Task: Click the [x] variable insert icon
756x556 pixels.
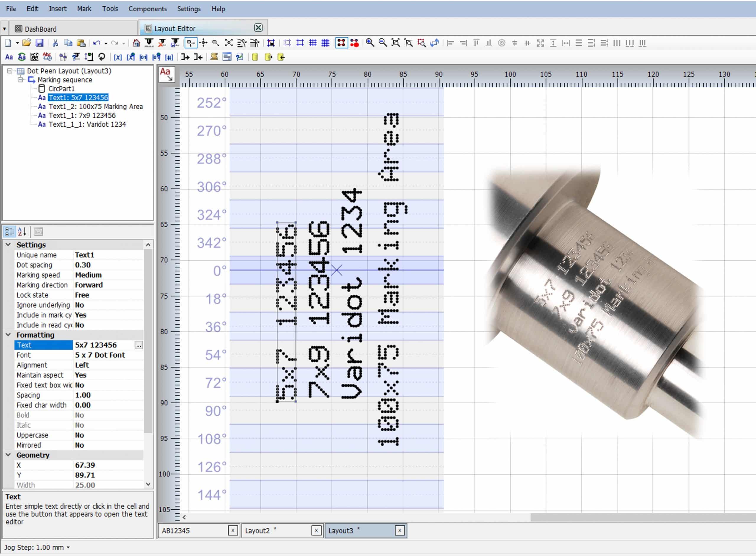Action: point(118,57)
